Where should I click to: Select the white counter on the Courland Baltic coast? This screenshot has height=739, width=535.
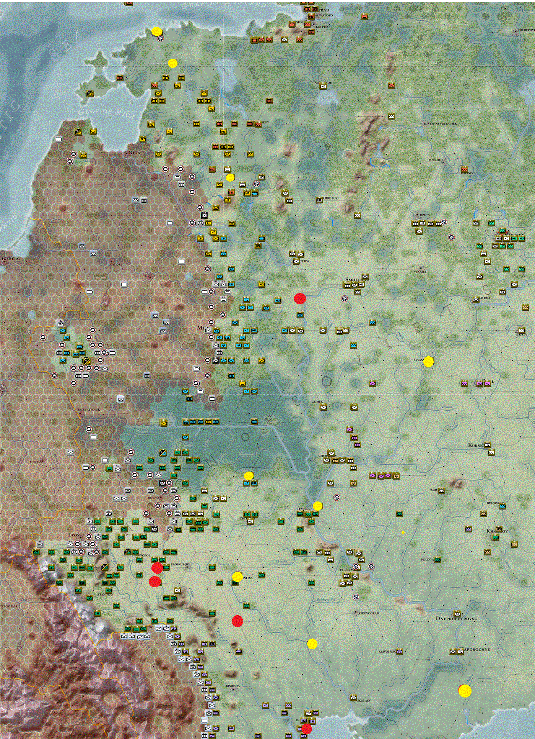[59, 140]
